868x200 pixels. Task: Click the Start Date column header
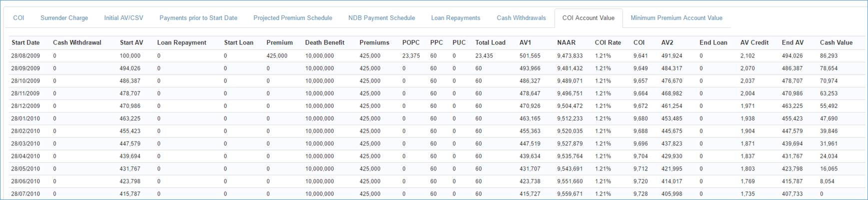(x=25, y=42)
